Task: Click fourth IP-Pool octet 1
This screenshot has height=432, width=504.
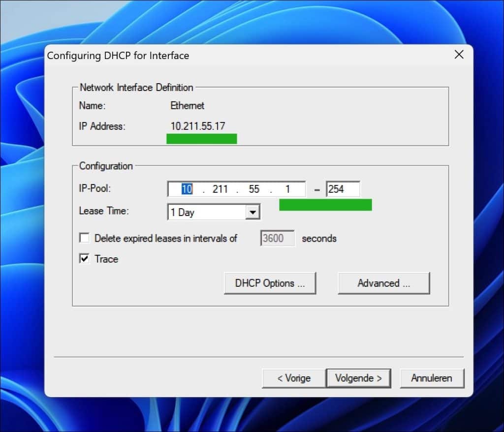Action: click(x=287, y=189)
